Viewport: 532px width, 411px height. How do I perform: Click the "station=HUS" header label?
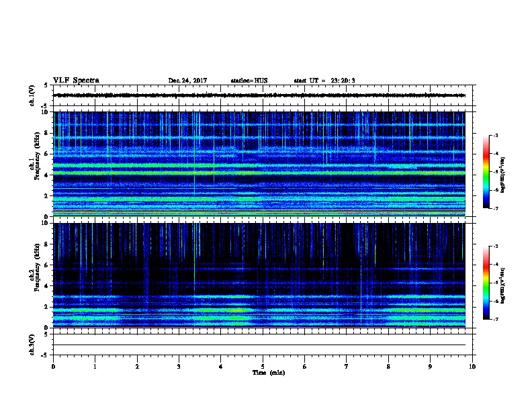pos(249,81)
